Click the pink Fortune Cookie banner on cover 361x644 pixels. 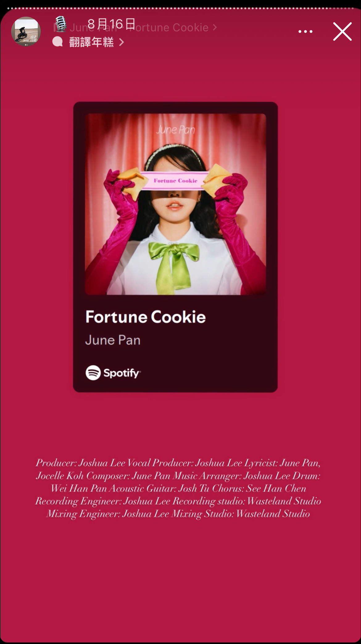(175, 180)
